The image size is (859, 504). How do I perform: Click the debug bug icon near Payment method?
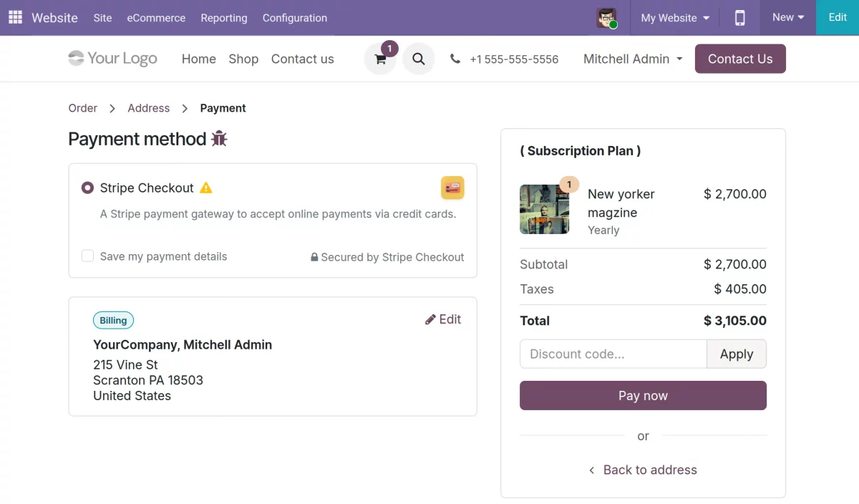click(x=219, y=138)
